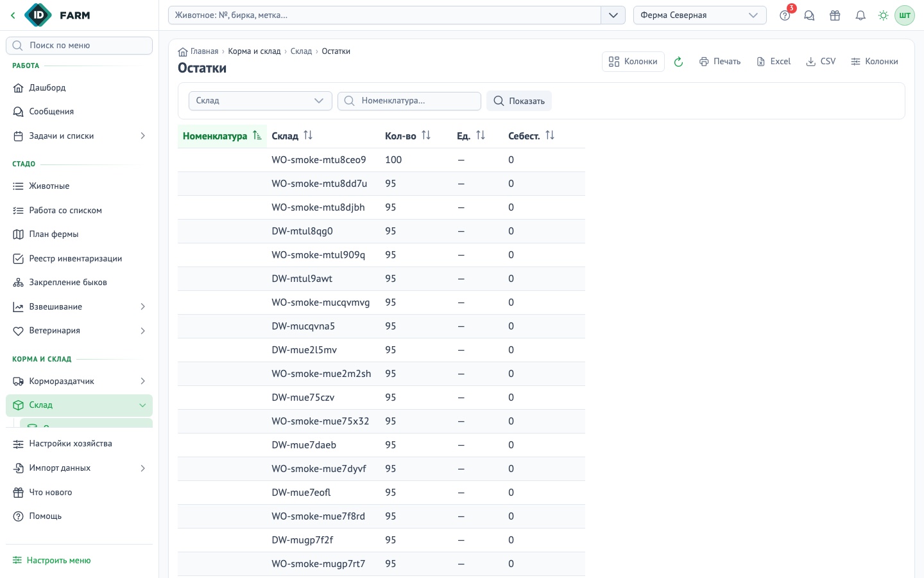Click the Настроить меню link
Viewport: 924px width, 578px height.
coord(52,561)
